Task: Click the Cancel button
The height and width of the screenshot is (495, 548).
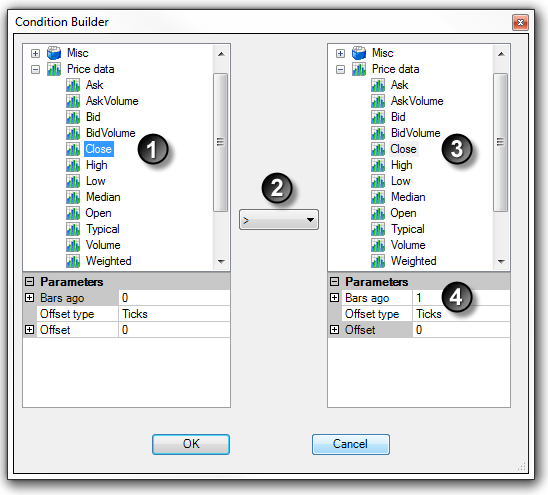Action: (351, 444)
